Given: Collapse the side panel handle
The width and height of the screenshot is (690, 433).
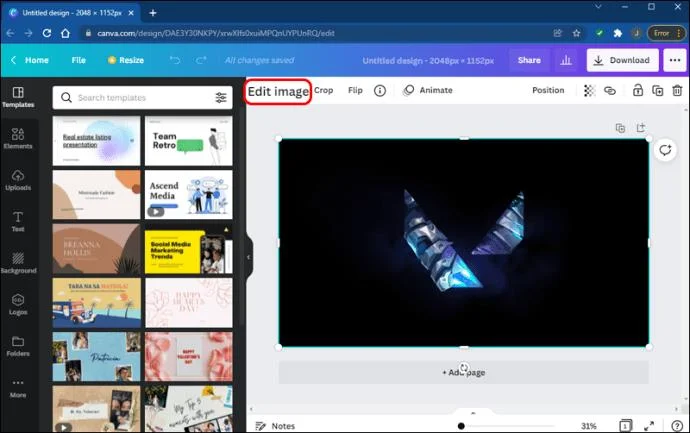Looking at the screenshot, I should click(249, 257).
